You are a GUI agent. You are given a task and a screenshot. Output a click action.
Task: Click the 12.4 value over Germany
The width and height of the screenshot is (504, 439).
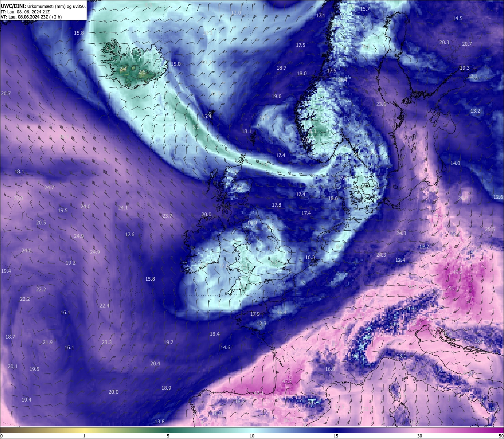coord(400,260)
